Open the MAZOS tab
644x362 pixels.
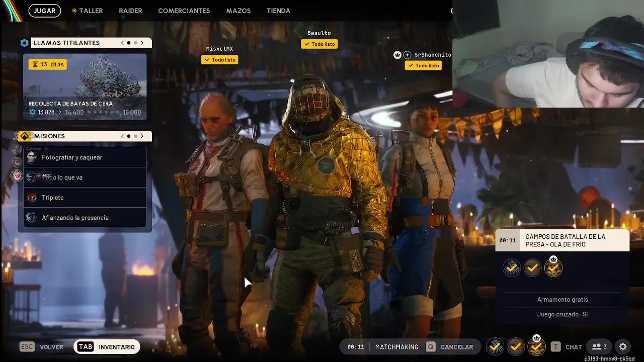click(238, 11)
